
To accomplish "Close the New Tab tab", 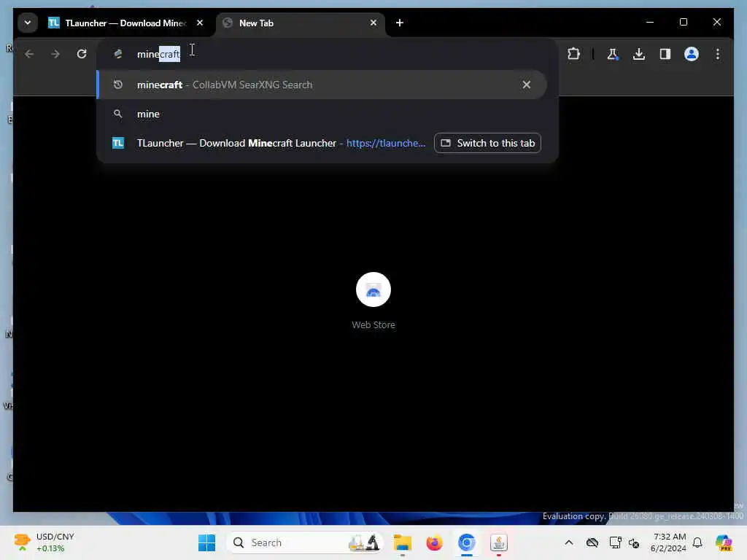I will pos(373,23).
